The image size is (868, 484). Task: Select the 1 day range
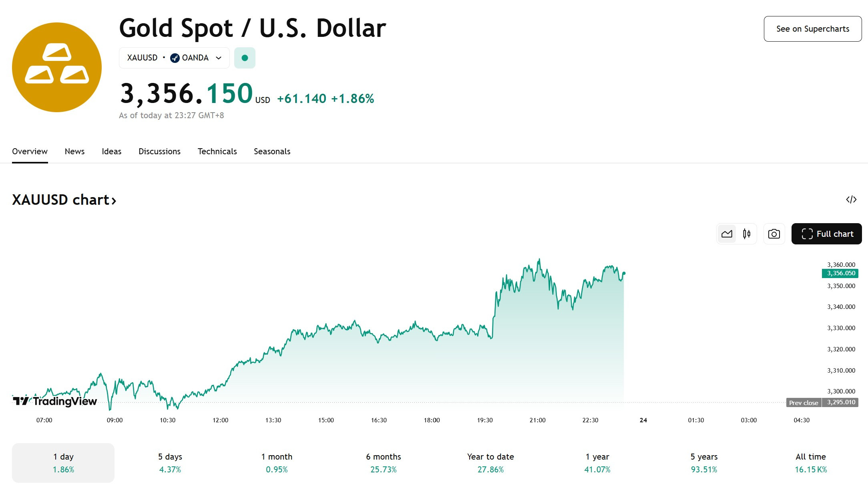[x=63, y=463]
